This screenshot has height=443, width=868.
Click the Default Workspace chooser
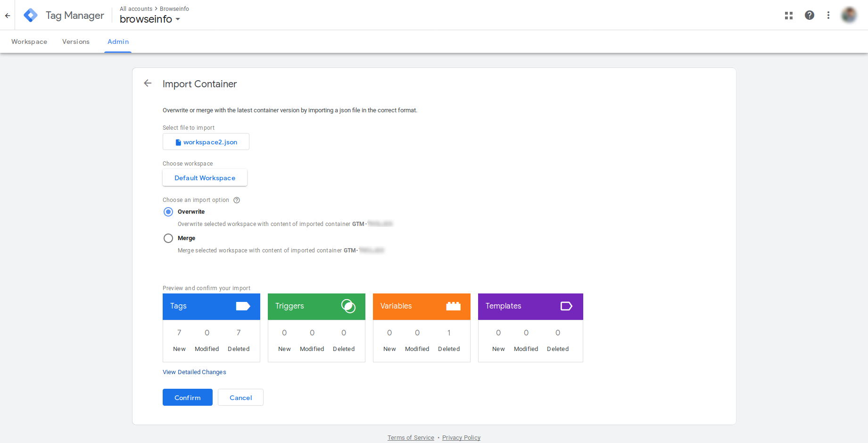tap(205, 178)
